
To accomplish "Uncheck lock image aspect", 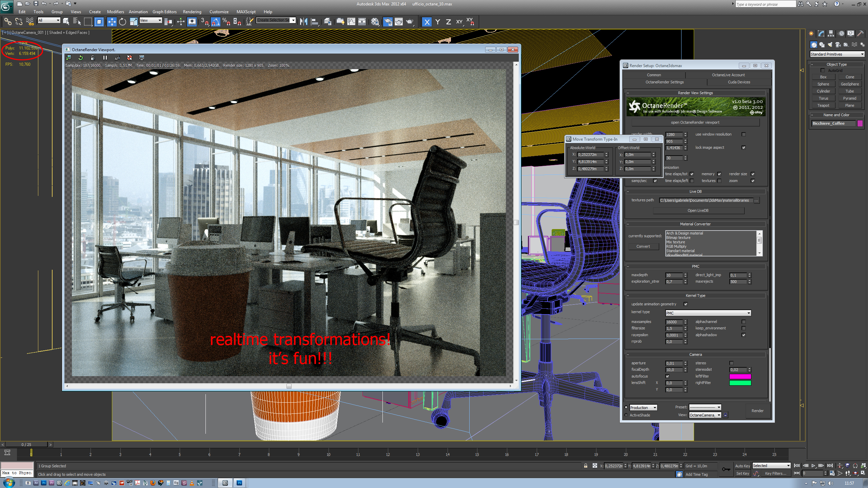I will [x=744, y=147].
